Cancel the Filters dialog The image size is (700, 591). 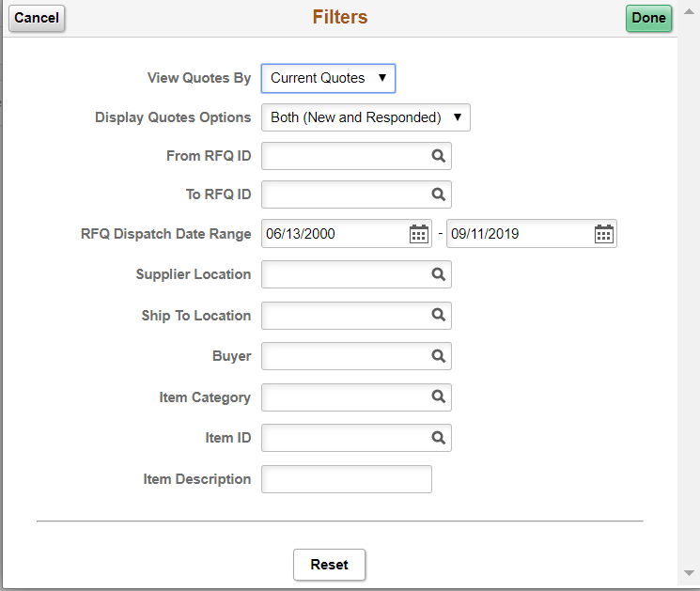click(x=37, y=18)
